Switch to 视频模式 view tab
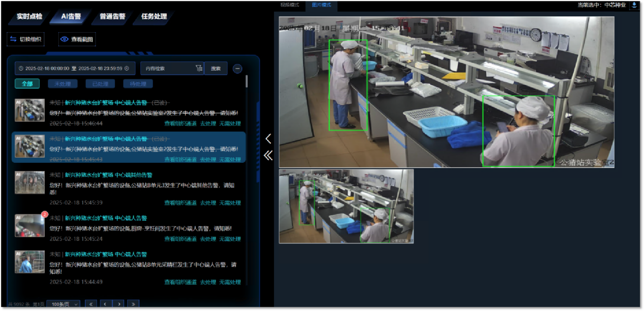The width and height of the screenshot is (644, 311). [x=290, y=5]
